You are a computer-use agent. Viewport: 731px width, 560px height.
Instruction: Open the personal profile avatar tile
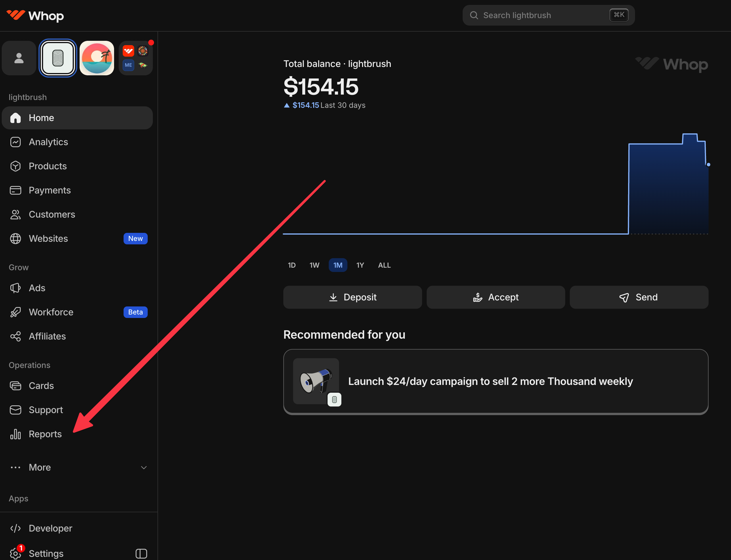coord(19,58)
